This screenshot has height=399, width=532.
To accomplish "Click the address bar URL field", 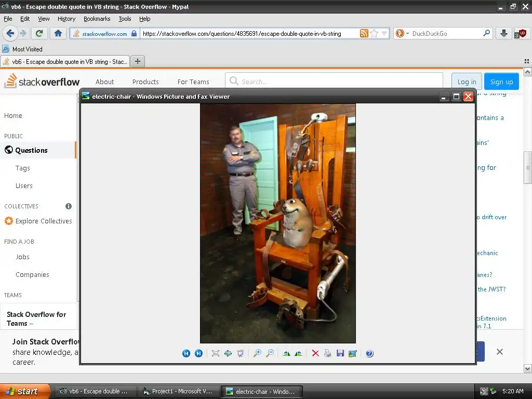I will (250, 33).
